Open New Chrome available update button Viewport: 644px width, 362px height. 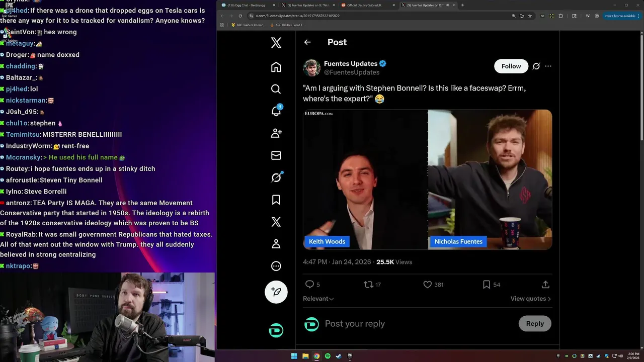click(622, 16)
